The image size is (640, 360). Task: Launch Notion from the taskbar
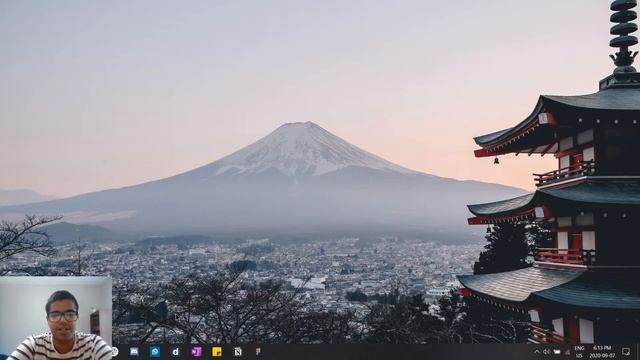238,351
